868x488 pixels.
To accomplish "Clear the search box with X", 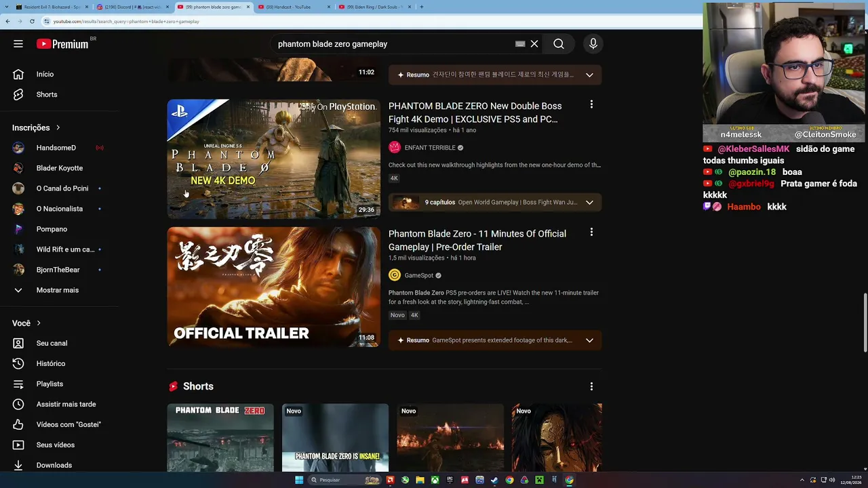I will coord(534,44).
